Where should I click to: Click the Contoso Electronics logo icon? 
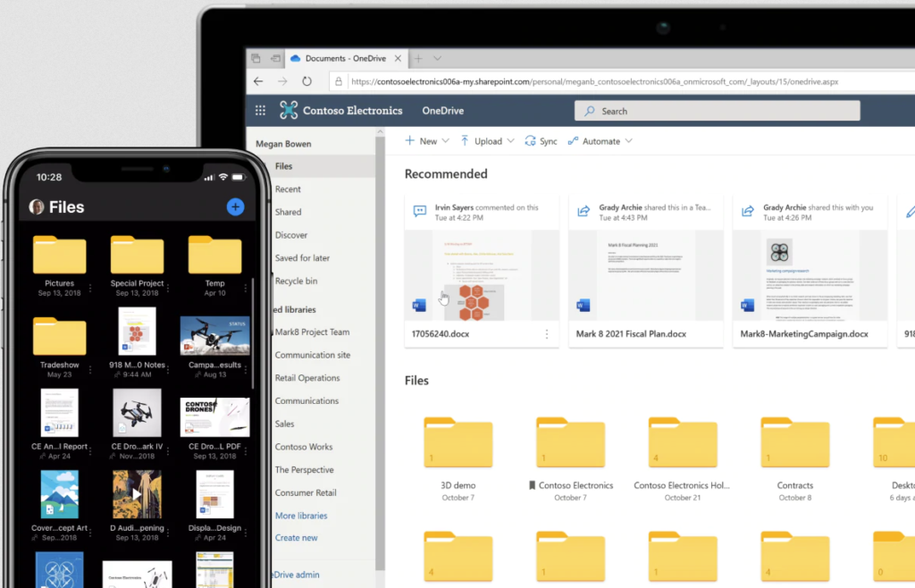(289, 110)
